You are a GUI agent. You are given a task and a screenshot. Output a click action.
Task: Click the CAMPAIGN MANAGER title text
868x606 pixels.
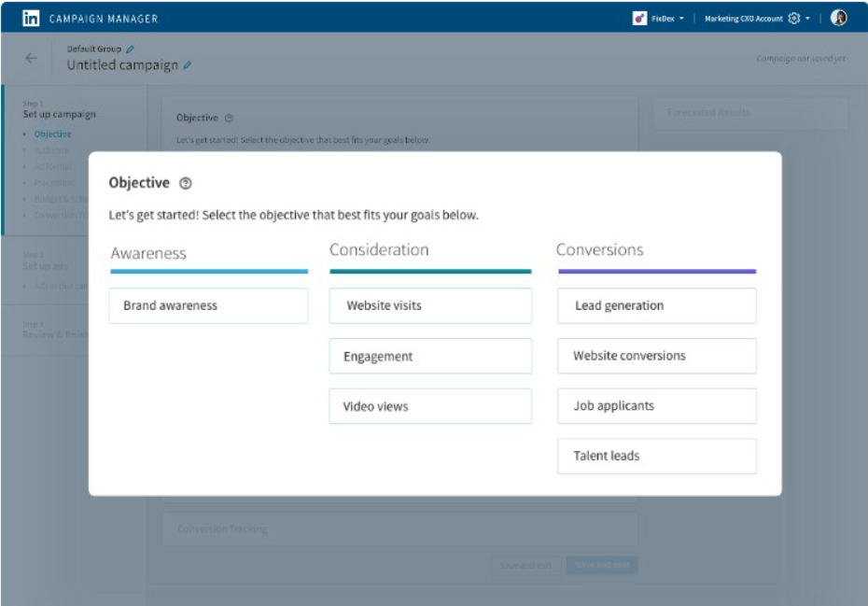coord(104,19)
